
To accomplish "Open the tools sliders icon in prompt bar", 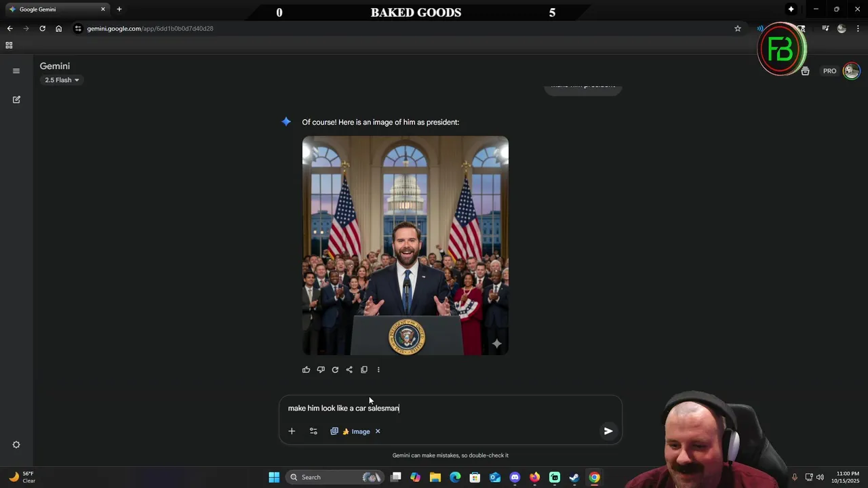I will (x=313, y=431).
